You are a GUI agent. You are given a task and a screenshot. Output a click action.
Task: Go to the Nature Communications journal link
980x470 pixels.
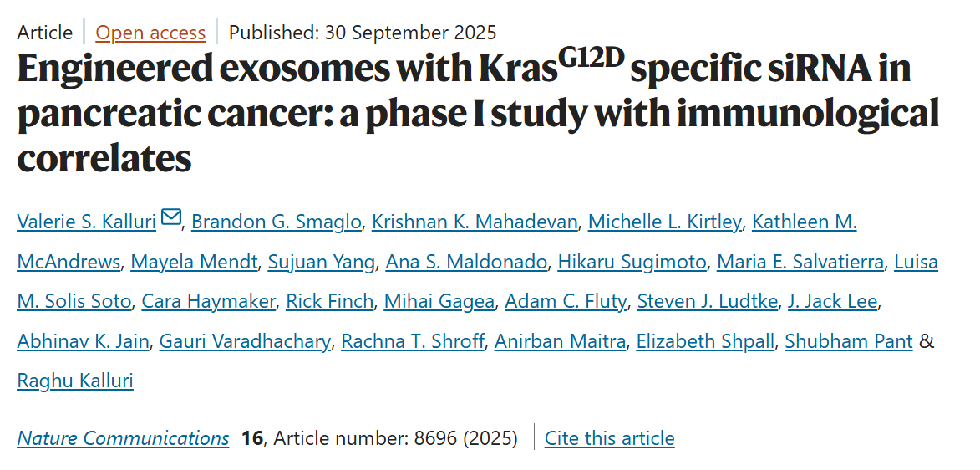[x=123, y=438]
